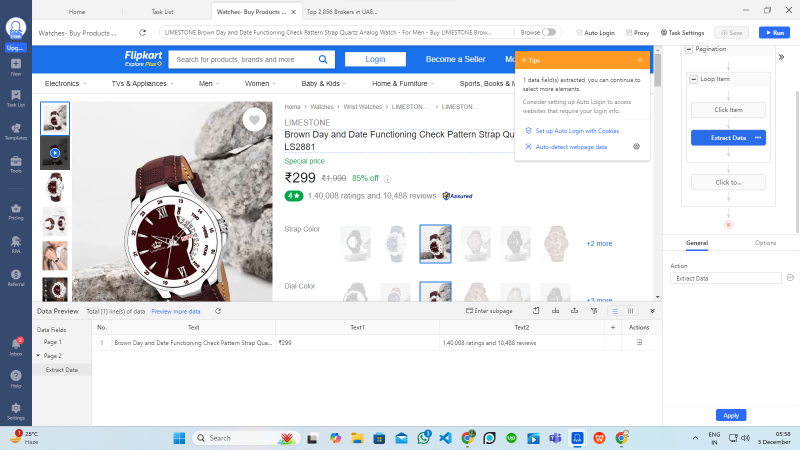This screenshot has height=450, width=800.
Task: Switch data preview to vertical column view
Action: [630, 311]
